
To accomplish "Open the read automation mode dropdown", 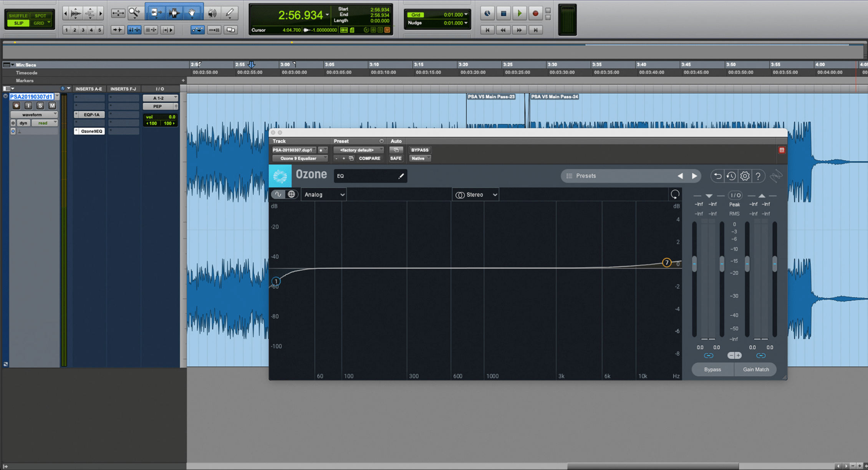I will (45, 123).
